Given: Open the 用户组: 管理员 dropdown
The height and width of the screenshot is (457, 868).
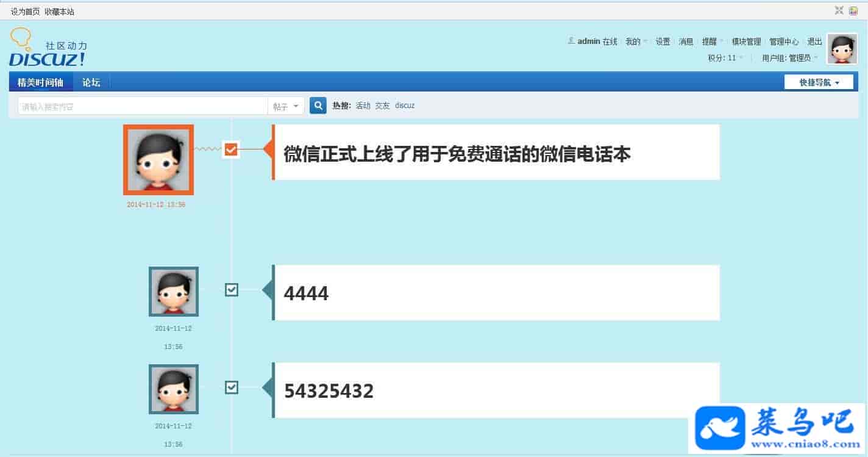Looking at the screenshot, I should 790,58.
